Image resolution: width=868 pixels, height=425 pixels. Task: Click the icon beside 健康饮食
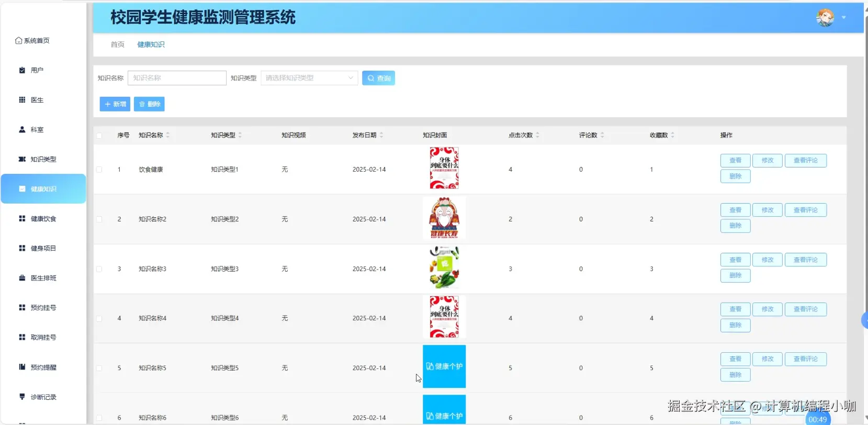[x=22, y=218]
